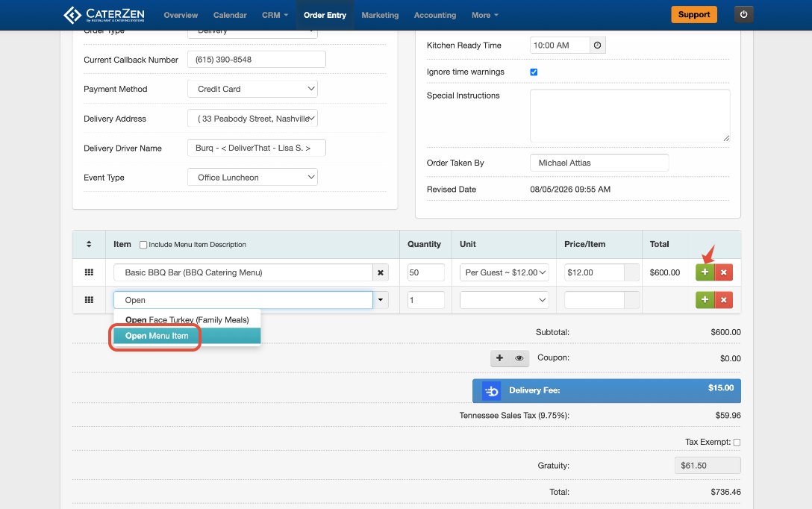The width and height of the screenshot is (812, 509).
Task: Open the Payment Method dropdown
Action: (x=252, y=89)
